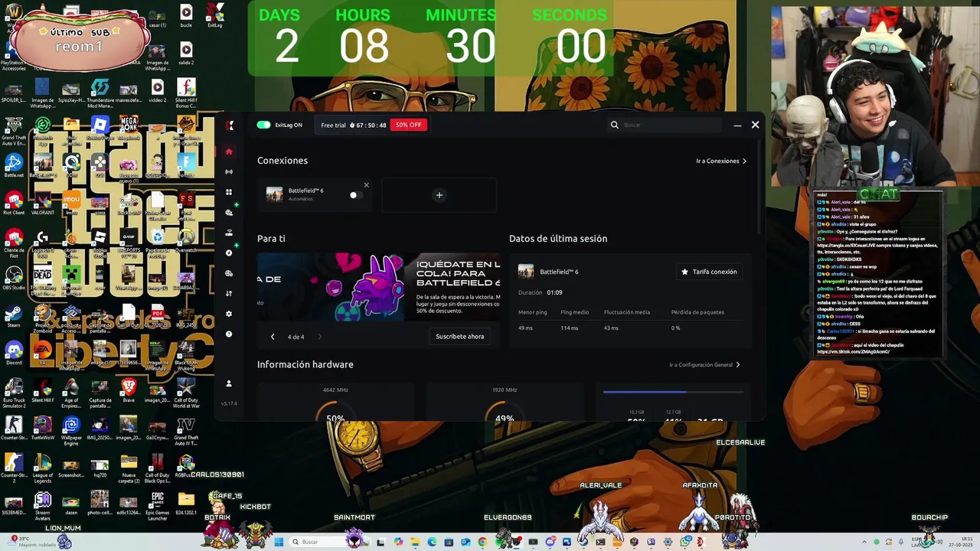The image size is (980, 551).
Task: Select the Overwatch desktop shortcut
Action: (185, 241)
